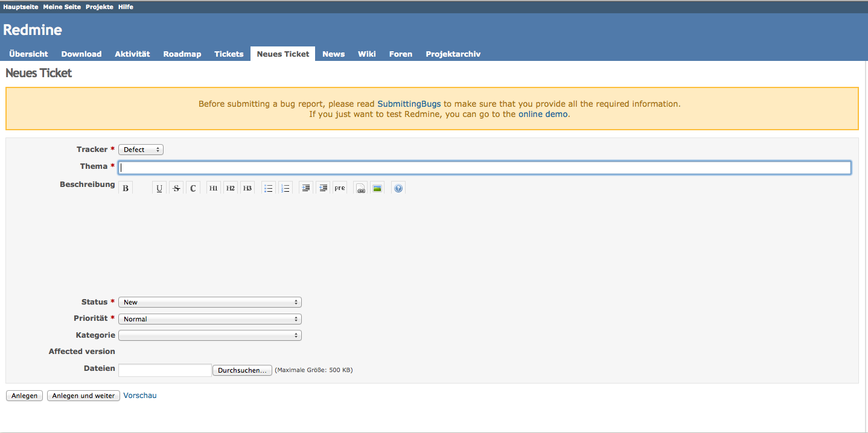Open text formatting help icon
The height and width of the screenshot is (433, 868).
(398, 188)
